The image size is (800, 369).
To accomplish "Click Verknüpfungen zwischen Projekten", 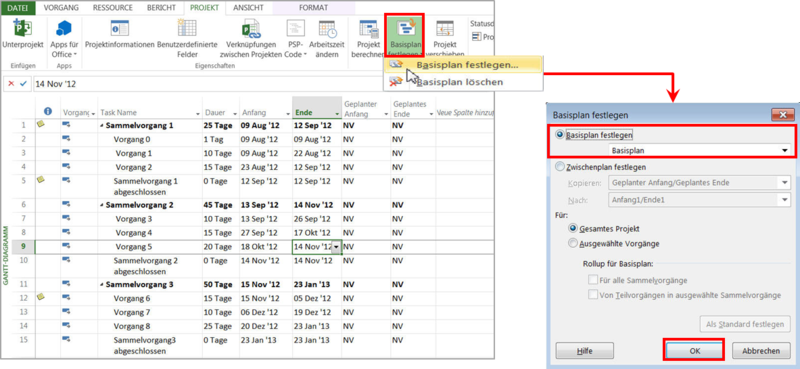I will pyautogui.click(x=251, y=39).
